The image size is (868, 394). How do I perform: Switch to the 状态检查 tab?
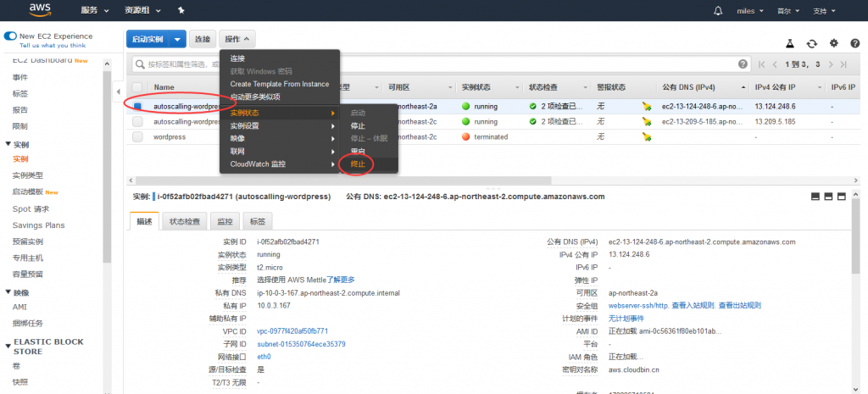[185, 221]
